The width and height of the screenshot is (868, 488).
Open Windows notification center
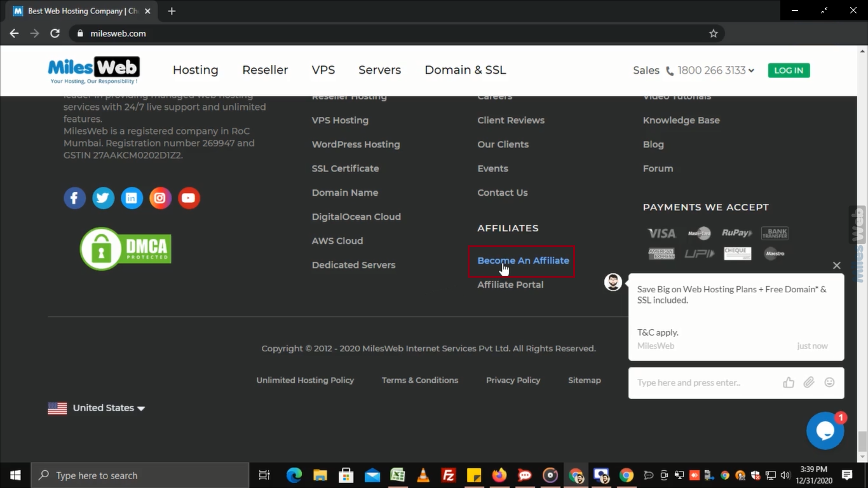click(x=847, y=475)
